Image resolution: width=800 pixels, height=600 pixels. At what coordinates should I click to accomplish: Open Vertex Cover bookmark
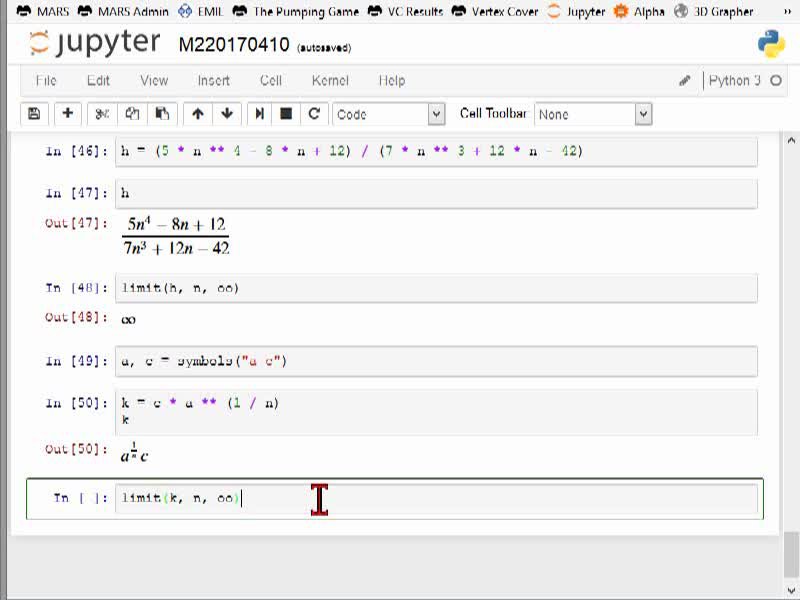point(495,11)
